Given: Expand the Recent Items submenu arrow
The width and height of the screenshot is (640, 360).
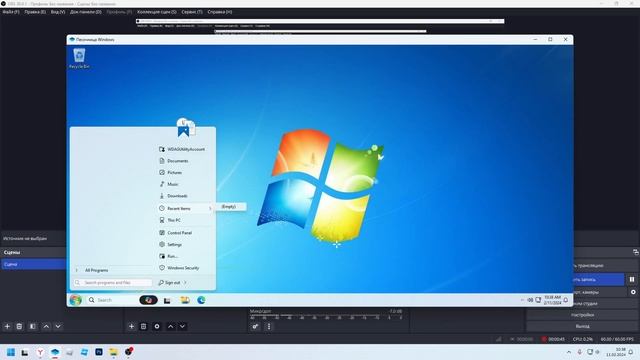Looking at the screenshot, I should pyautogui.click(x=210, y=209).
